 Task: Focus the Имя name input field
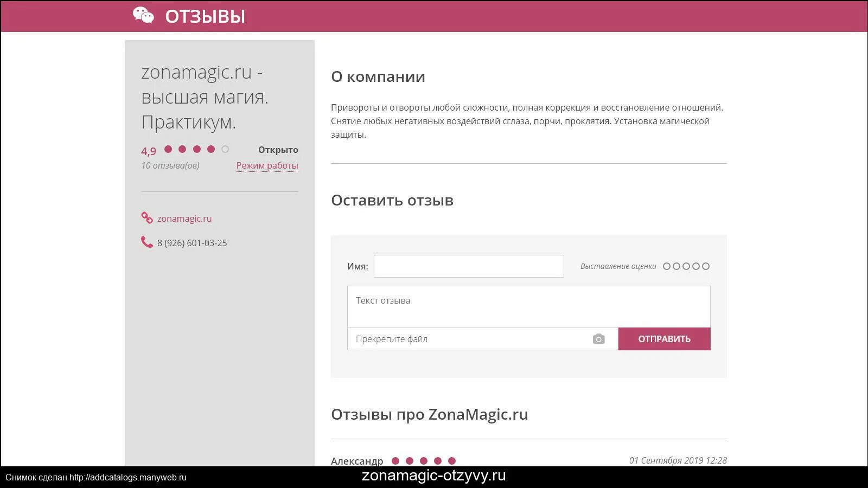point(469,266)
